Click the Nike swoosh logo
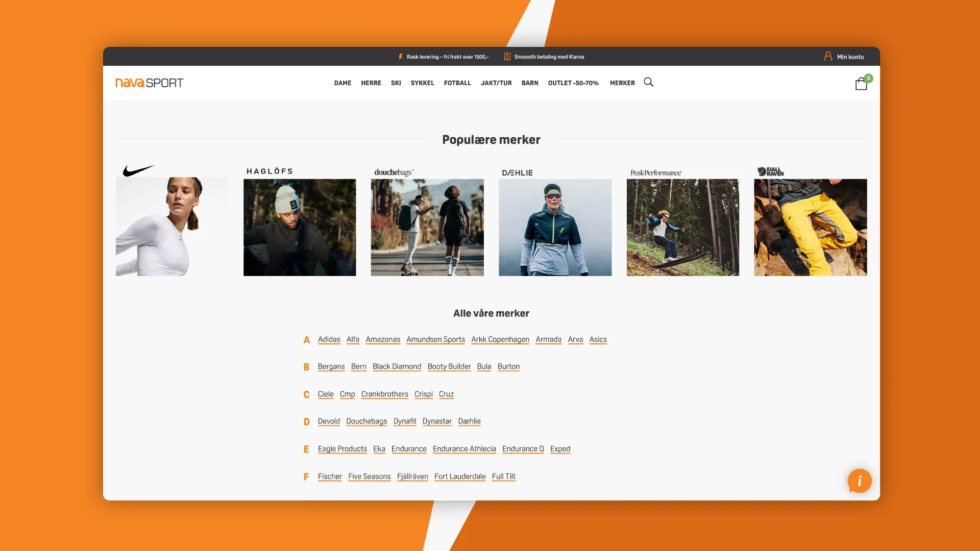The width and height of the screenshot is (980, 551). click(138, 170)
